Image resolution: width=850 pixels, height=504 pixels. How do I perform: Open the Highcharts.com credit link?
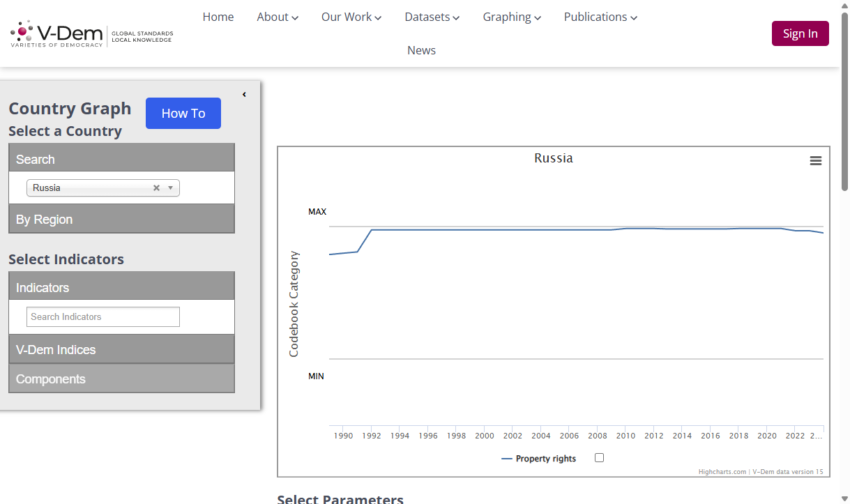pyautogui.click(x=722, y=472)
